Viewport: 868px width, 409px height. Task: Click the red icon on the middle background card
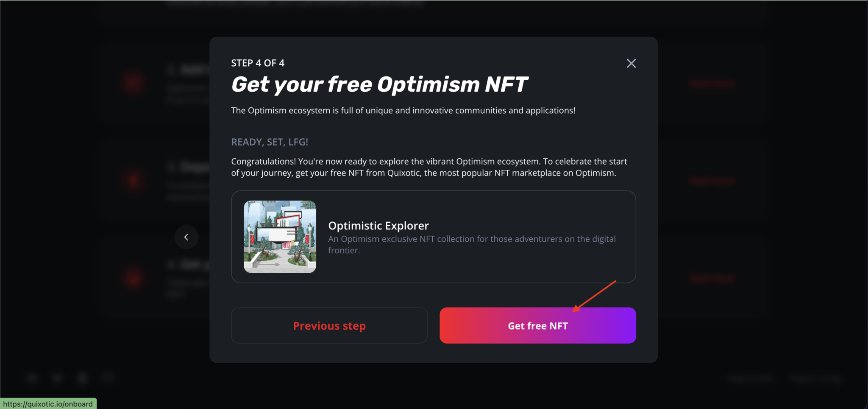pyautogui.click(x=134, y=180)
